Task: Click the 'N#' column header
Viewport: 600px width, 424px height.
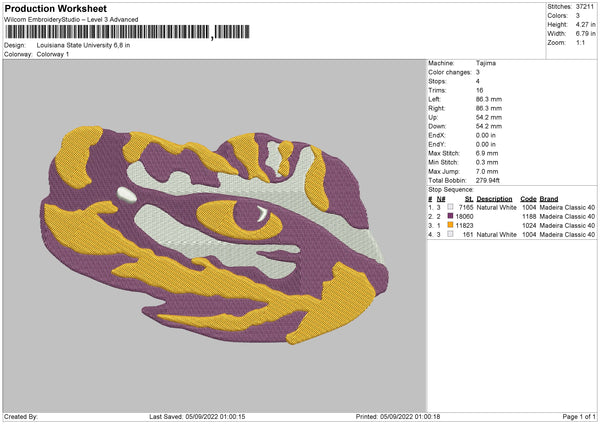Action: [441, 199]
